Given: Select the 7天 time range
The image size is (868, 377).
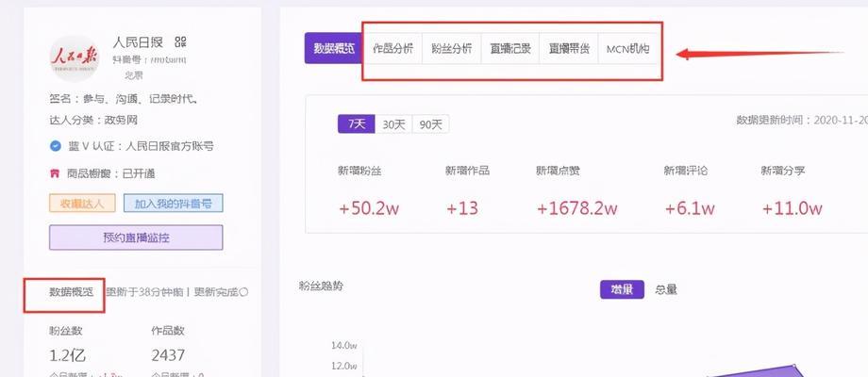Looking at the screenshot, I should pyautogui.click(x=357, y=124).
